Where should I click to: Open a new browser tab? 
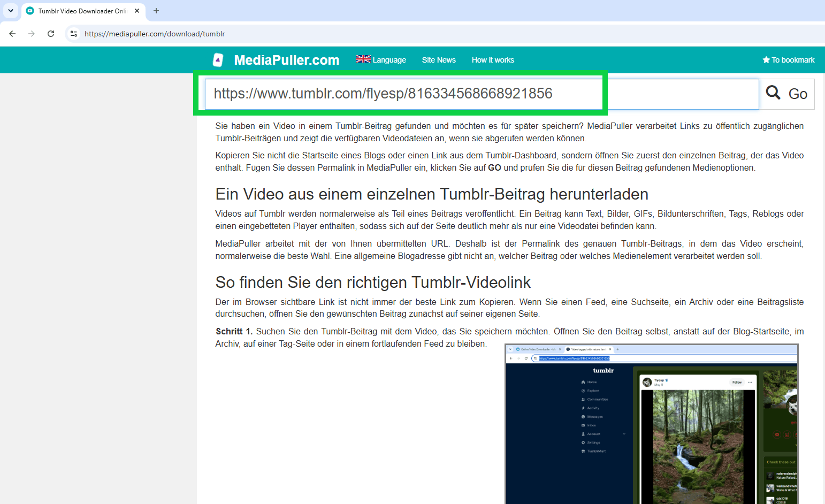click(x=156, y=11)
